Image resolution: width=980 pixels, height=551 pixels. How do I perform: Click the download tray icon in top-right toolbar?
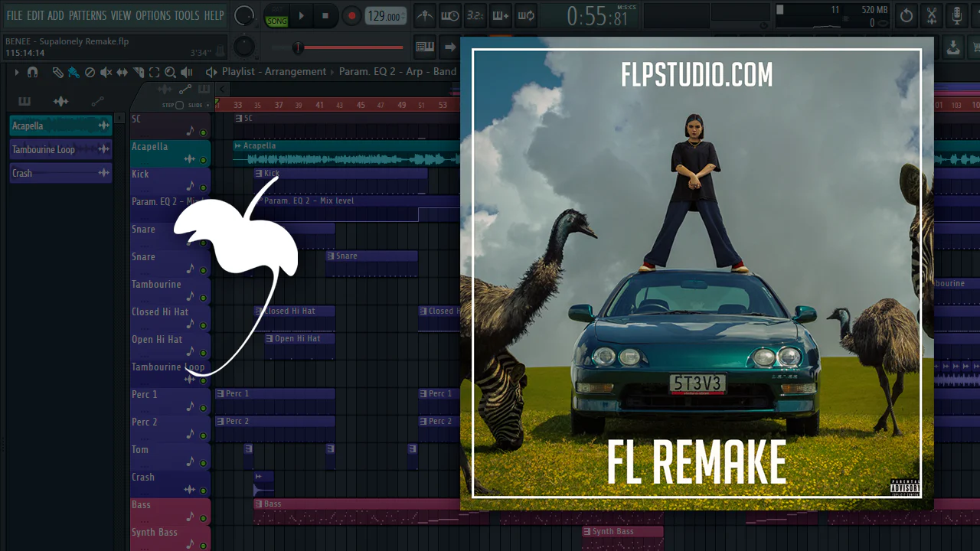click(953, 47)
